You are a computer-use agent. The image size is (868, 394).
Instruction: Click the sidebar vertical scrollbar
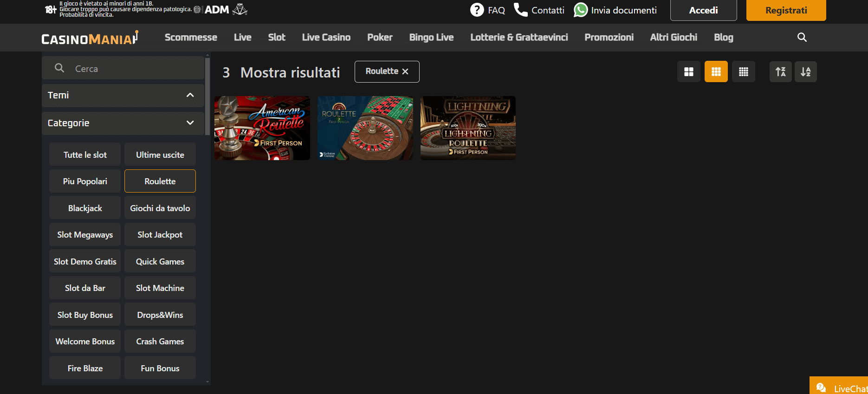(207, 97)
